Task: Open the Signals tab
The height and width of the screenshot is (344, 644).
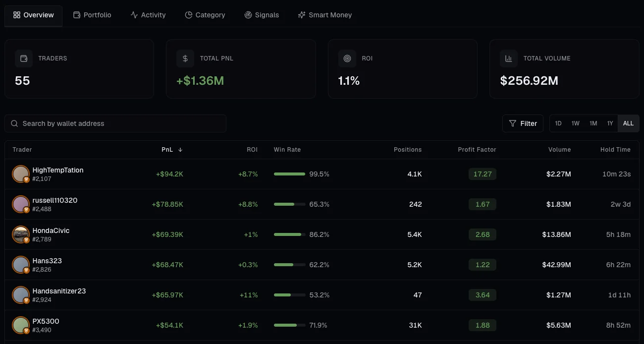Action: 262,15
